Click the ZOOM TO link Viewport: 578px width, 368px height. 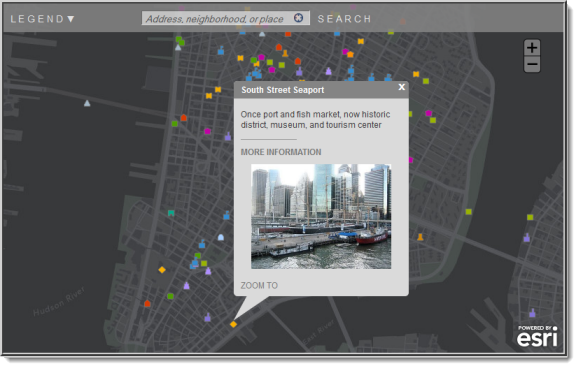point(259,285)
